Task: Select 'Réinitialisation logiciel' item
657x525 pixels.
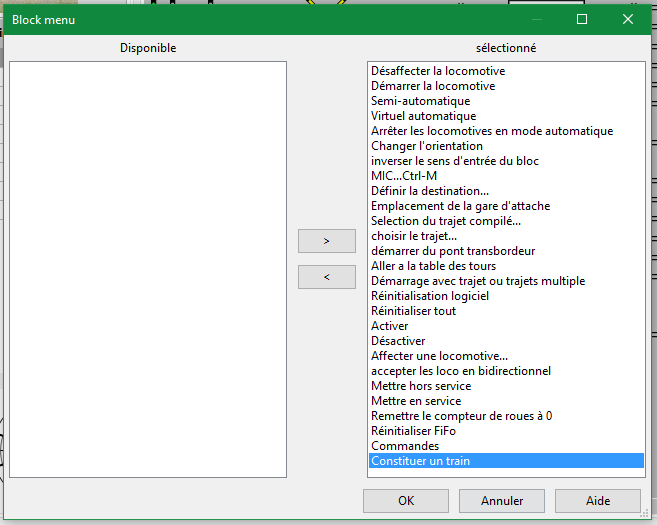Action: click(430, 296)
